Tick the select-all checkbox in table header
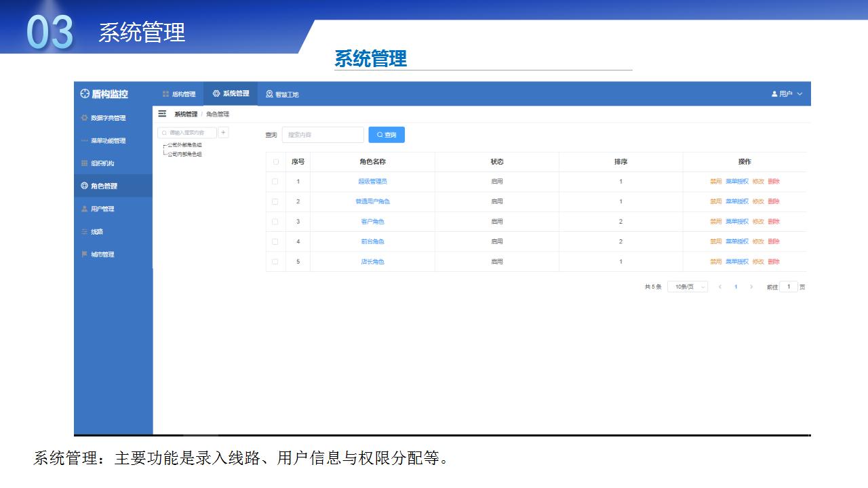The width and height of the screenshot is (868, 488). 275,162
